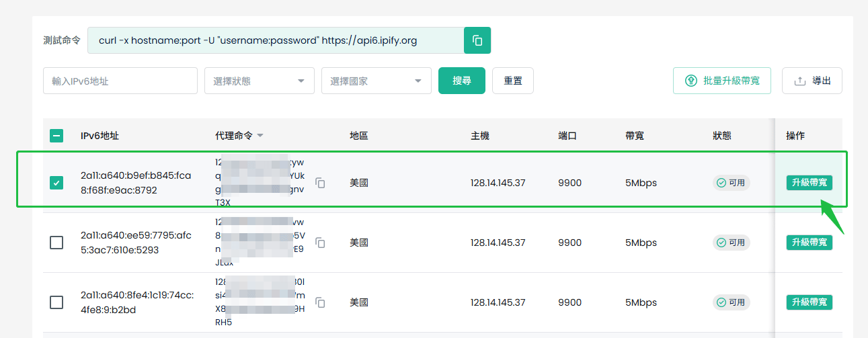Image resolution: width=868 pixels, height=338 pixels.
Task: Uncheck the first row checkbox
Action: coord(56,183)
